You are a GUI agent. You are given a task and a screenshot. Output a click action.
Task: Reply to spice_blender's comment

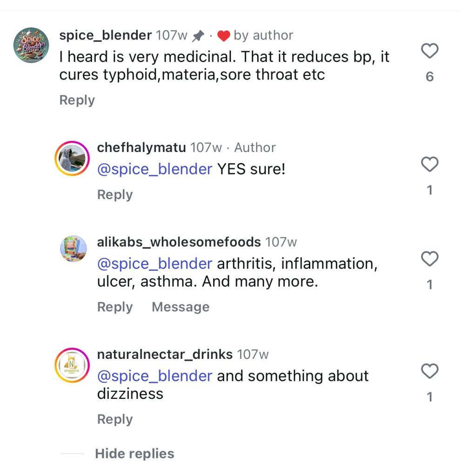pyautogui.click(x=77, y=100)
